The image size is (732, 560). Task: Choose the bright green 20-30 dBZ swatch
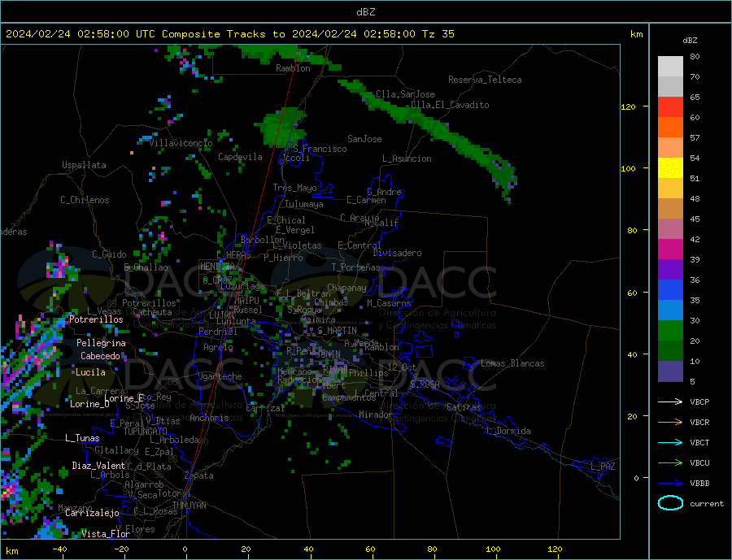pyautogui.click(x=670, y=331)
